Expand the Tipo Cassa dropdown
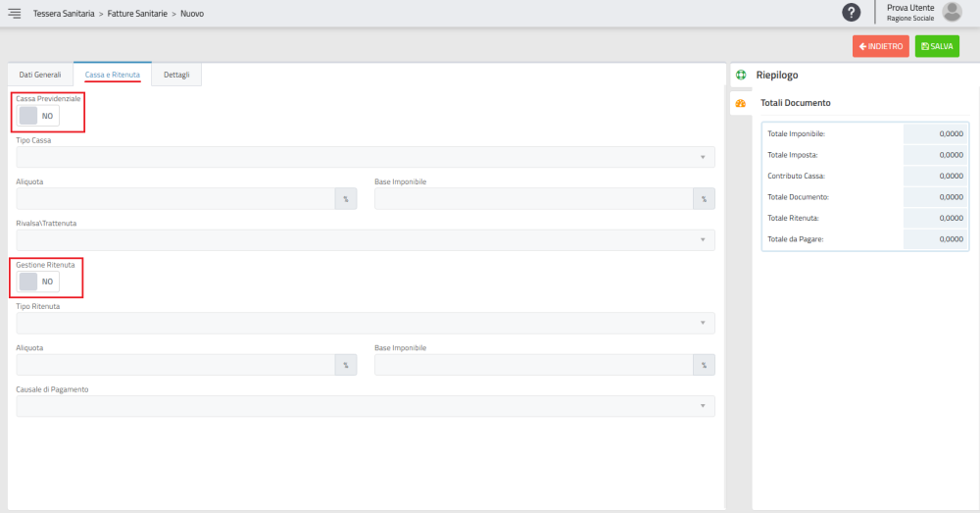Viewport: 980px width, 513px height. click(x=366, y=157)
